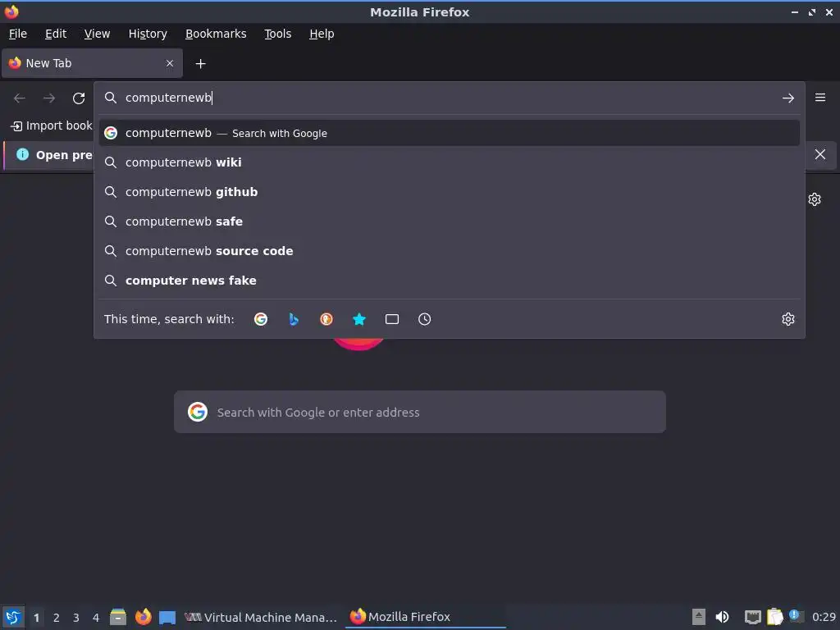Open the file manager taskbar icon
Viewport: 840px width, 630px height.
pos(118,617)
